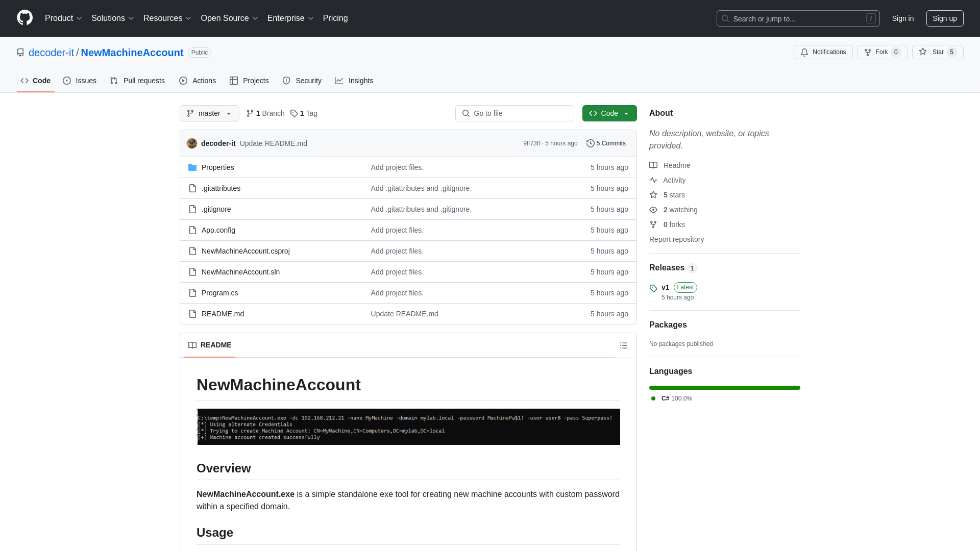Expand the Product menu
The image size is (980, 551).
coord(63,18)
